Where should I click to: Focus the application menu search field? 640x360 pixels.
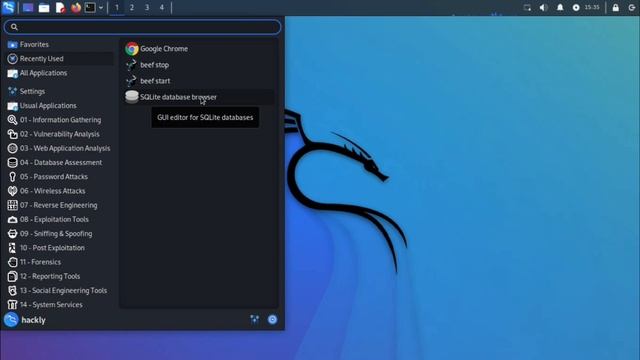pos(142,27)
